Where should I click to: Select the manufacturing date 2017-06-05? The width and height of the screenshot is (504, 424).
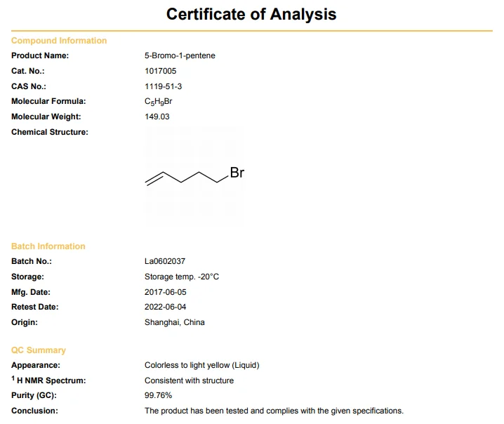click(166, 292)
